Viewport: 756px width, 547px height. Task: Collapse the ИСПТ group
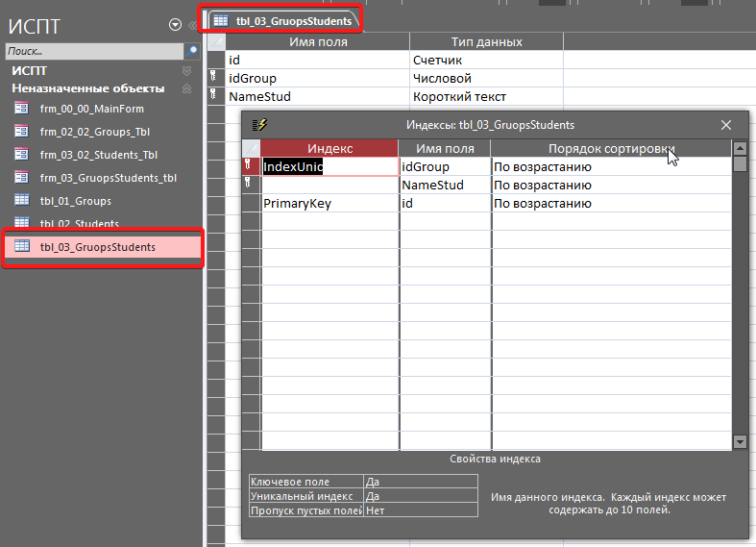click(x=186, y=71)
